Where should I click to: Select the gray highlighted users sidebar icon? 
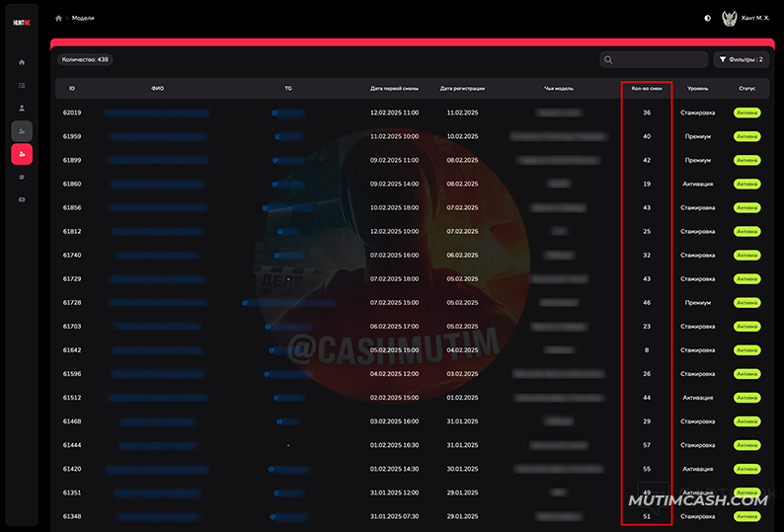[22, 130]
